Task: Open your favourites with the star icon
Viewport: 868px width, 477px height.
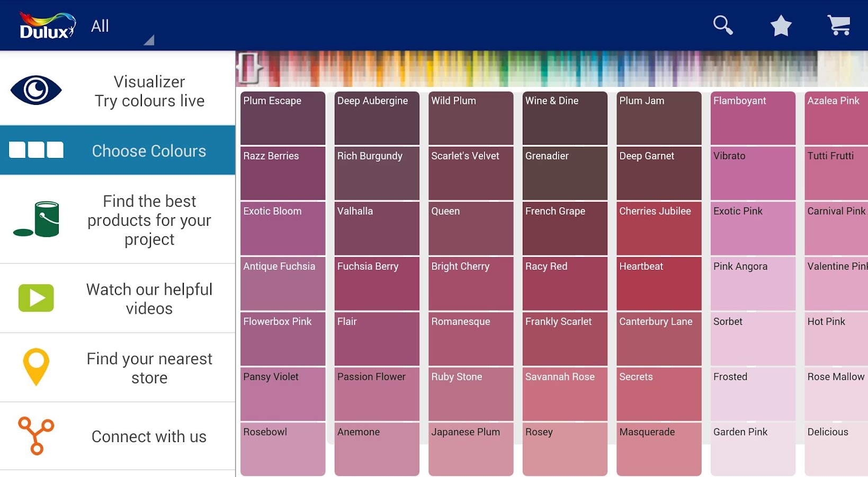Action: [x=780, y=25]
